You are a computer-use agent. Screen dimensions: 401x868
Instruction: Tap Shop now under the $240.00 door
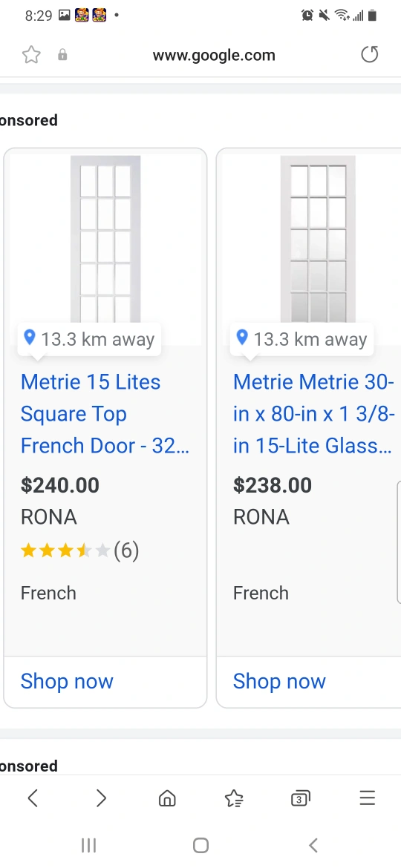(67, 681)
